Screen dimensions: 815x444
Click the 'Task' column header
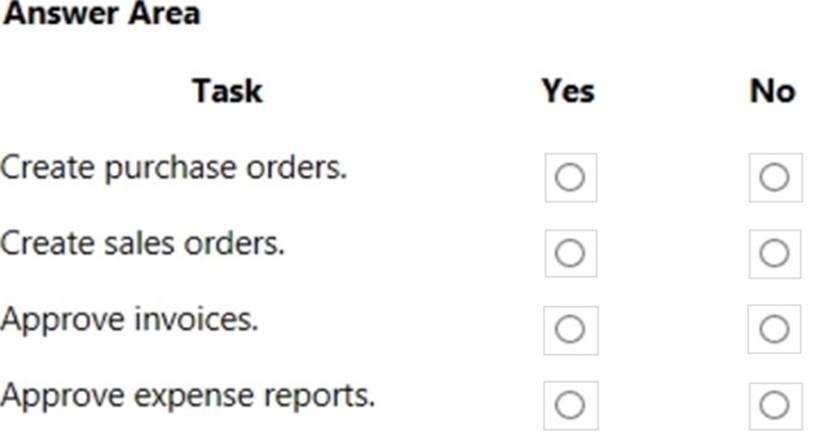pos(228,92)
